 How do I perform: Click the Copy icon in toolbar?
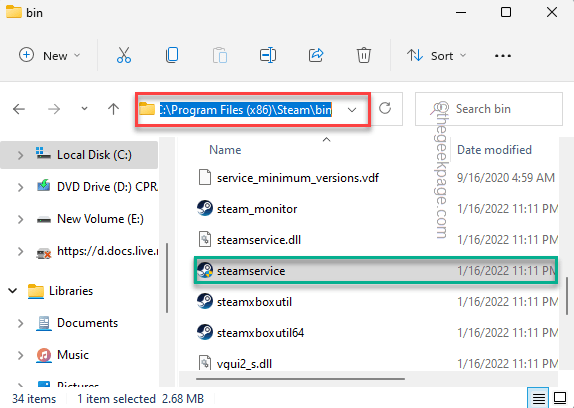pos(172,56)
